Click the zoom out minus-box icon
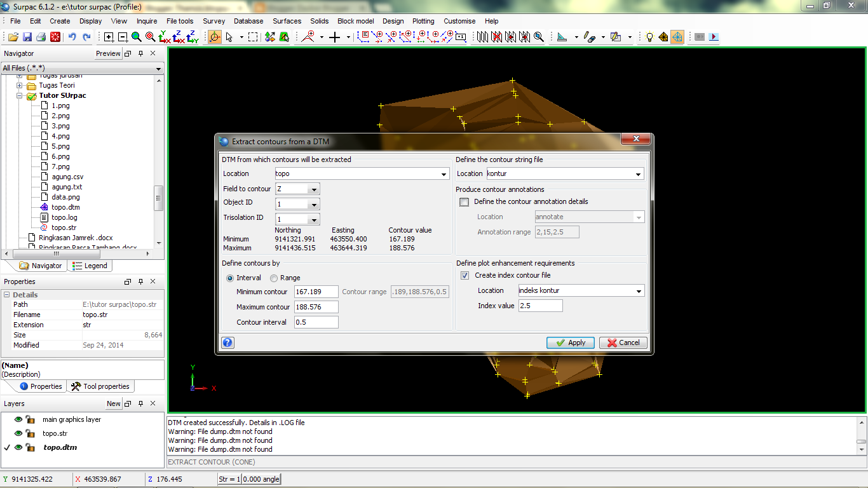This screenshot has height=488, width=868. pos(123,37)
